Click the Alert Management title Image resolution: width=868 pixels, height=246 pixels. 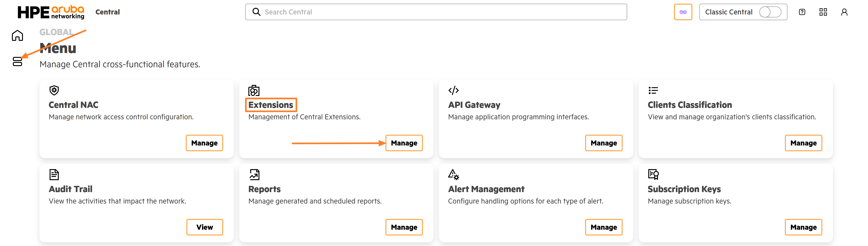[486, 189]
